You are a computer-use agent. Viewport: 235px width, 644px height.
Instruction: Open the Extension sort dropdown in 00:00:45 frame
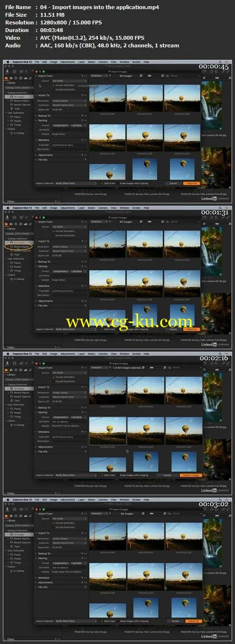[99, 75]
